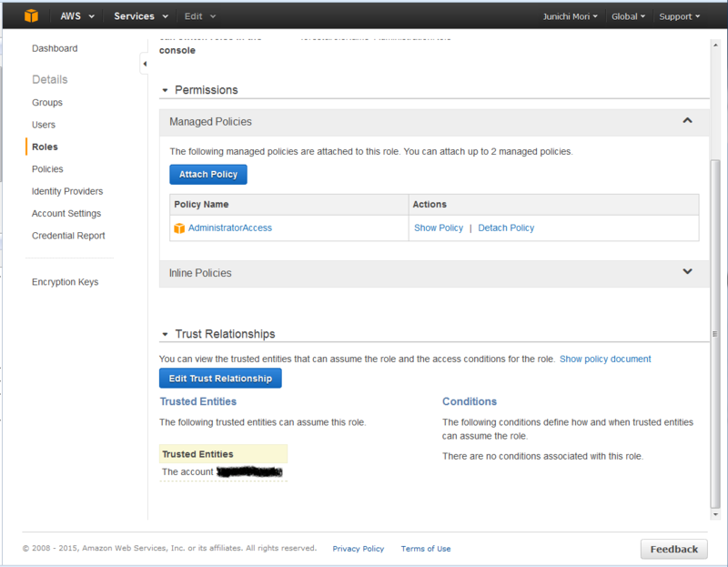This screenshot has width=728, height=567.
Task: Open the Global region dropdown
Action: [x=628, y=16]
